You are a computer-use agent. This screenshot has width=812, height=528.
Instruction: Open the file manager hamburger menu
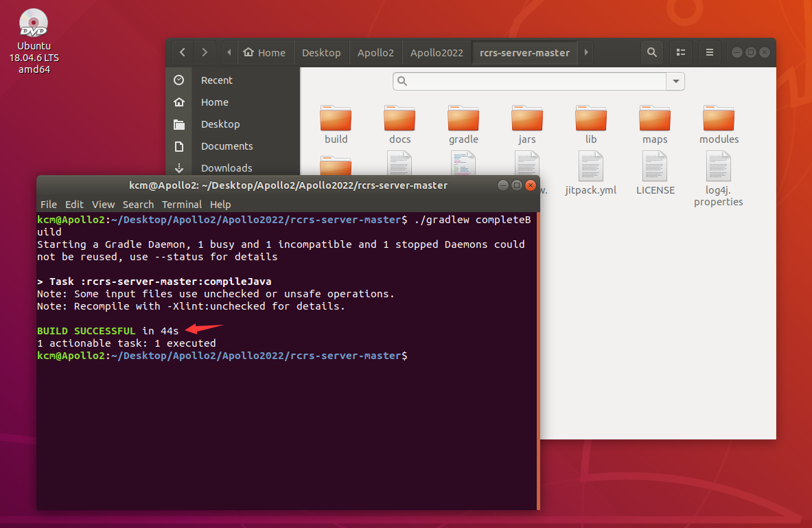click(710, 52)
